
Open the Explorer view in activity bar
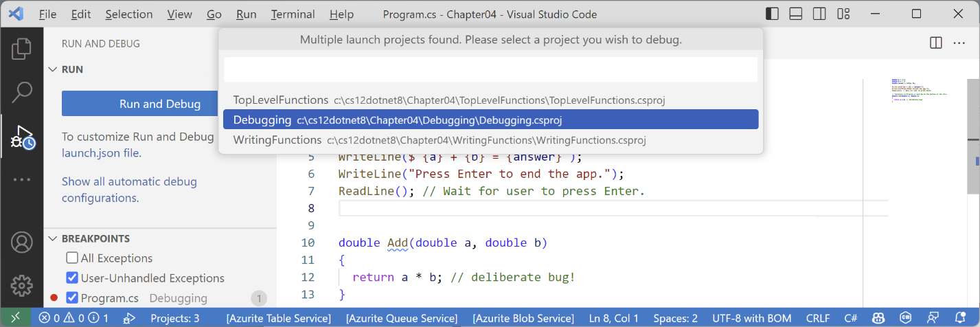[x=21, y=48]
